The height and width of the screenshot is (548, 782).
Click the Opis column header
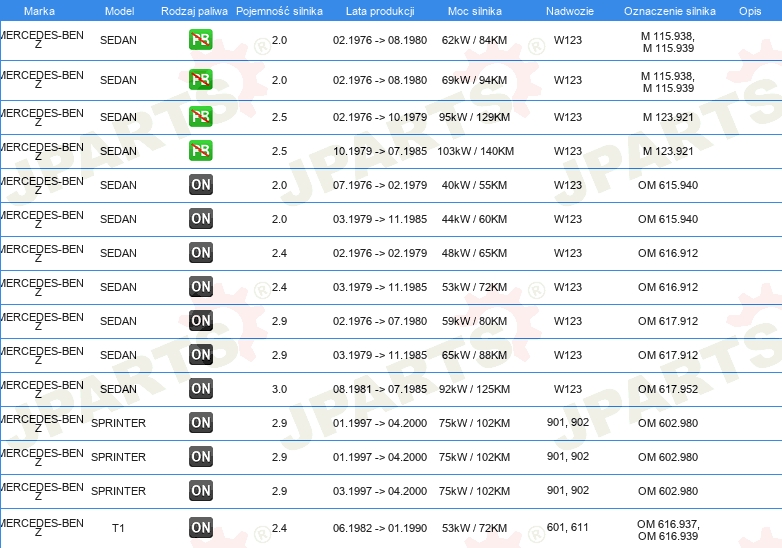click(750, 11)
